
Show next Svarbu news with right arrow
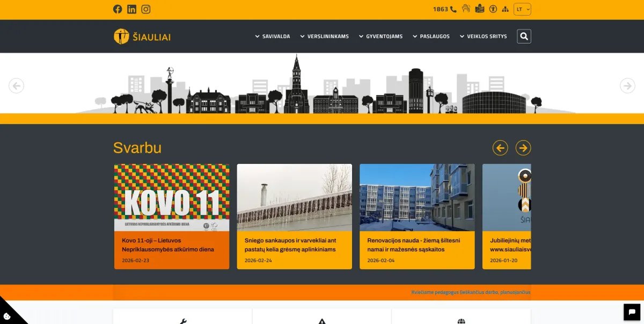click(x=523, y=148)
